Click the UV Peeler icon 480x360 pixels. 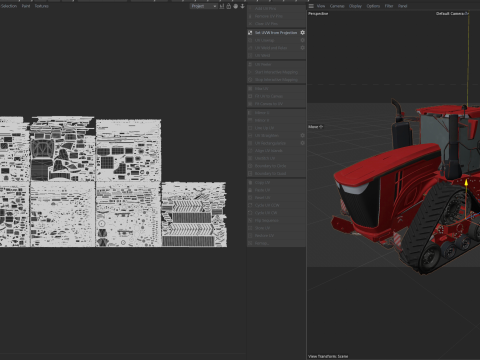click(250, 64)
